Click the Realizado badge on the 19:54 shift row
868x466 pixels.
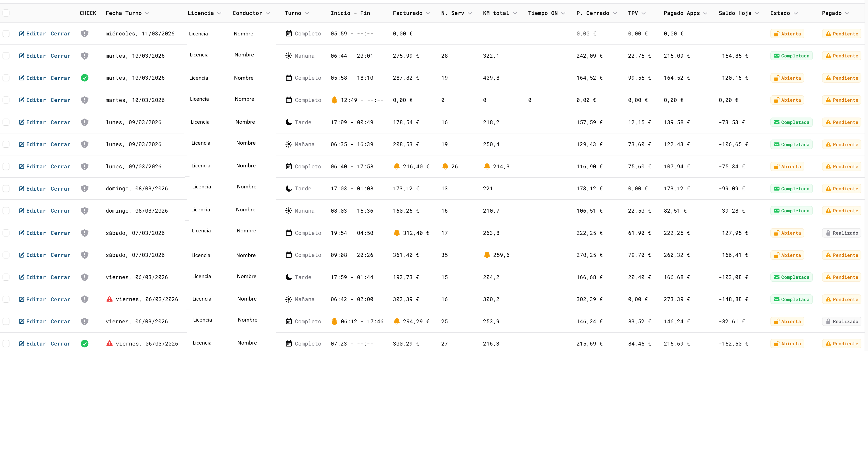pos(842,233)
